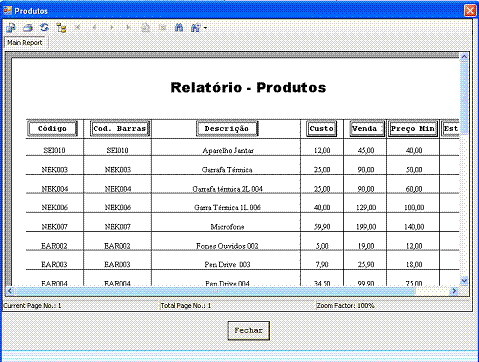The width and height of the screenshot is (479, 362).
Task: Click the Find Text binoculars icon
Action: pos(179,28)
